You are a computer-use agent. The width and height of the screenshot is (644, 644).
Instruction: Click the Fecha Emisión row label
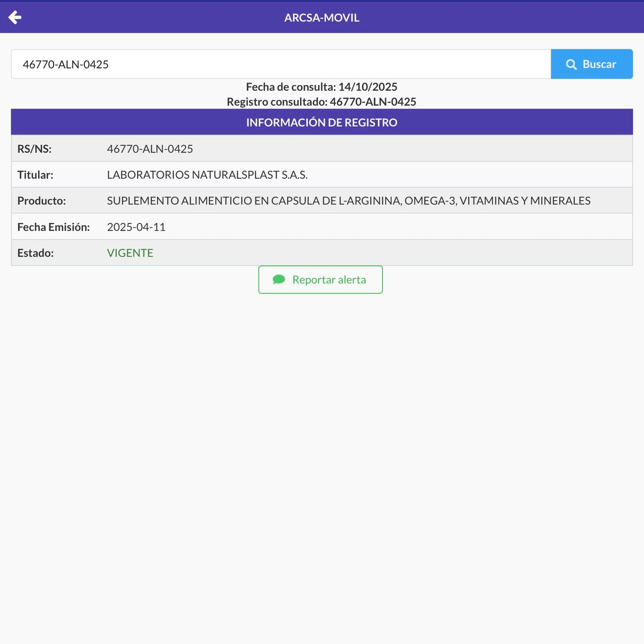click(53, 227)
